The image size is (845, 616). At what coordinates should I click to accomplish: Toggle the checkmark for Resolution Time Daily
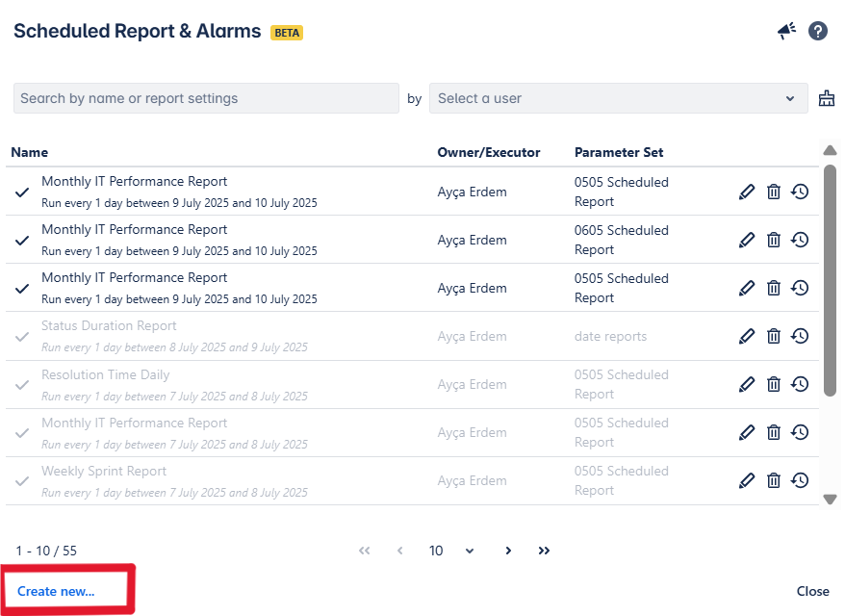coord(22,385)
